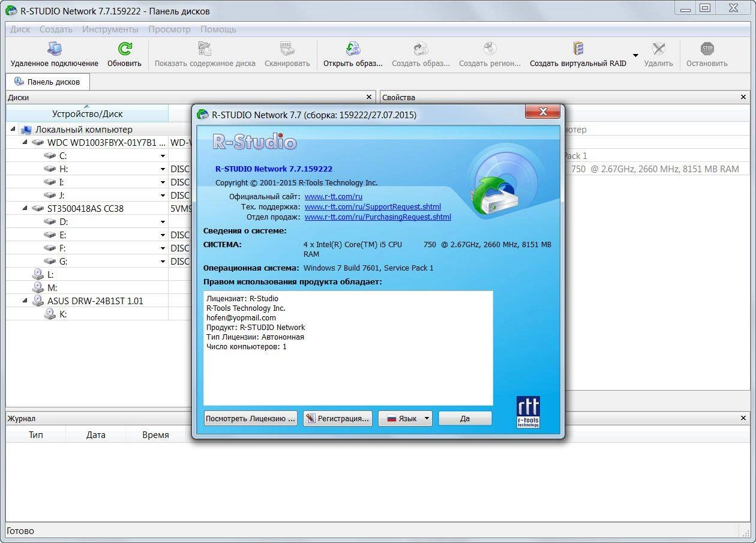Click Create Virtual RAID (Создать виртуальный RAID) icon
756x543 pixels.
[x=578, y=49]
